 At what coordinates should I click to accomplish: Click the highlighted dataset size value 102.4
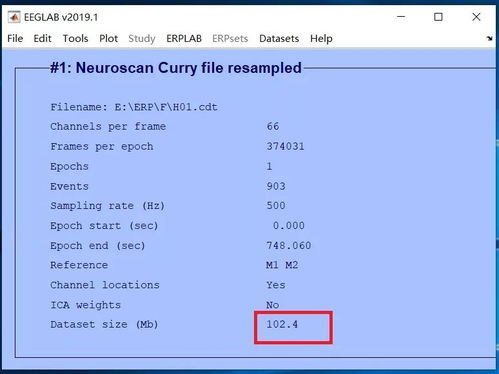(x=282, y=324)
